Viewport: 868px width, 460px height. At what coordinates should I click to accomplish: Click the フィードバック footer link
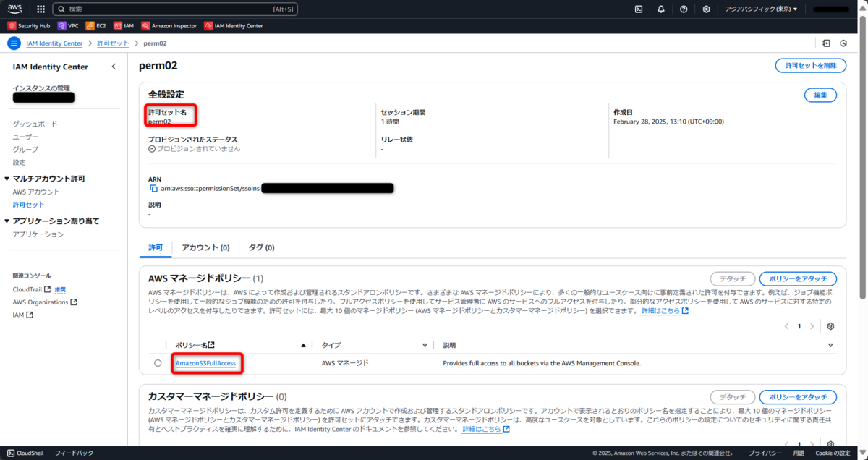tap(74, 453)
